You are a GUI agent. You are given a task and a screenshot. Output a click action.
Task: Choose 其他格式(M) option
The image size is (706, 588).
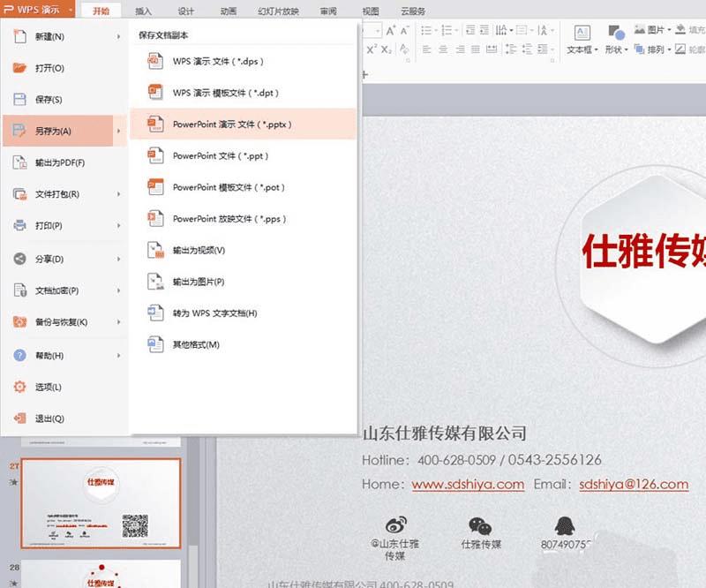(x=244, y=344)
